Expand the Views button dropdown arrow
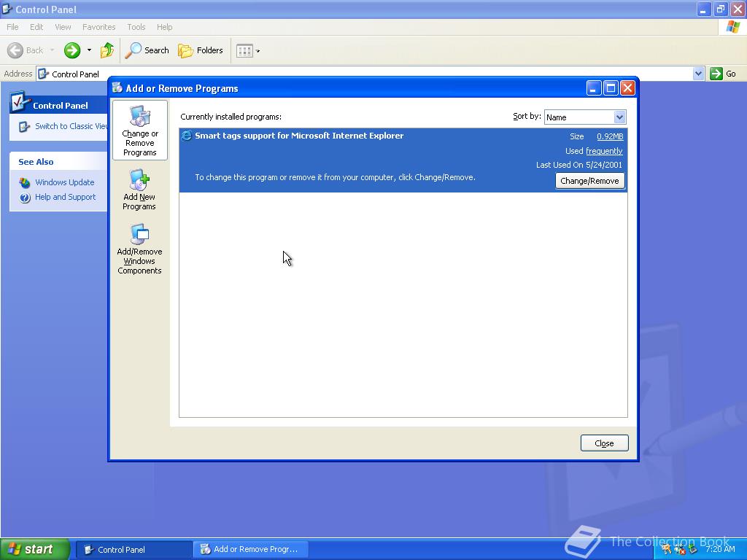This screenshot has width=747, height=560. 258,51
